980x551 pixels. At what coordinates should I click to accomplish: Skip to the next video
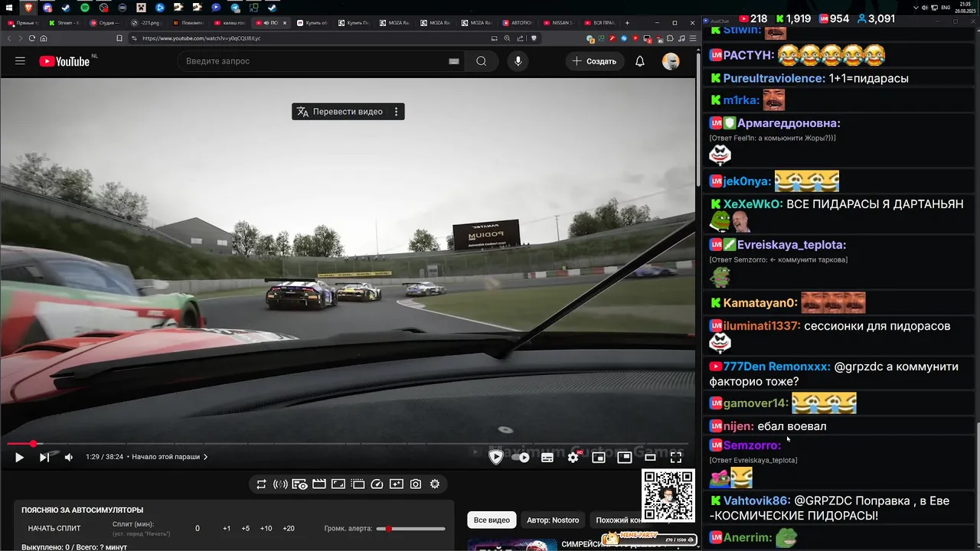(x=44, y=457)
